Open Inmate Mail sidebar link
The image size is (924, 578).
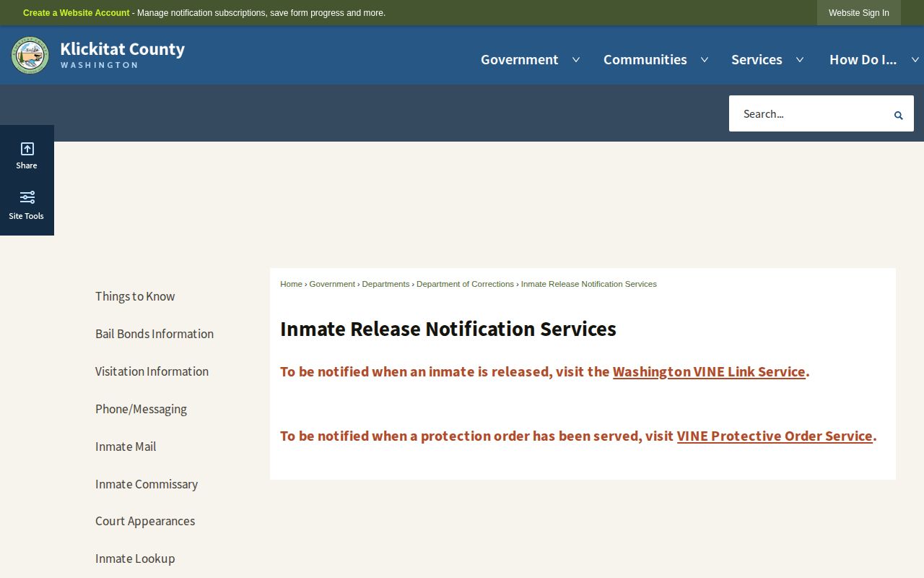(126, 447)
